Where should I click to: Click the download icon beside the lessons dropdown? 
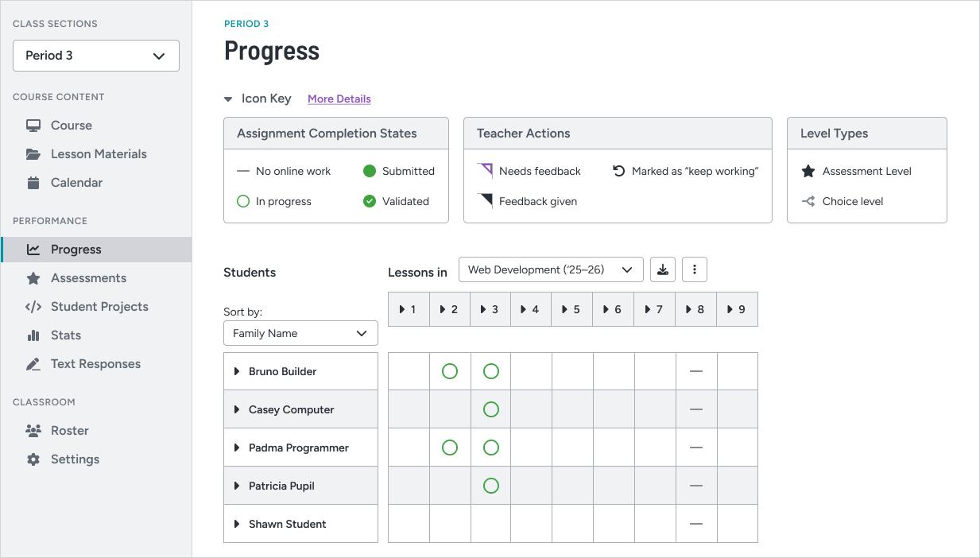pyautogui.click(x=663, y=269)
